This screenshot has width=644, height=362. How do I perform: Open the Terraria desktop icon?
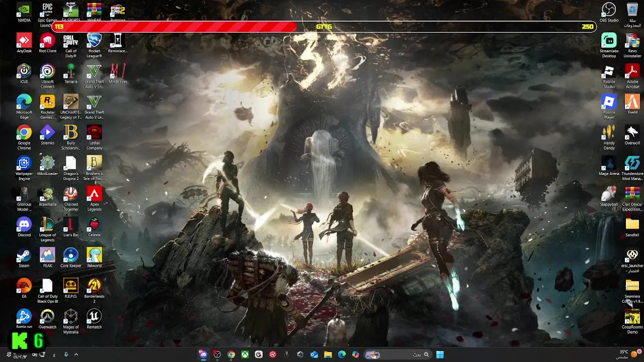pos(71,74)
